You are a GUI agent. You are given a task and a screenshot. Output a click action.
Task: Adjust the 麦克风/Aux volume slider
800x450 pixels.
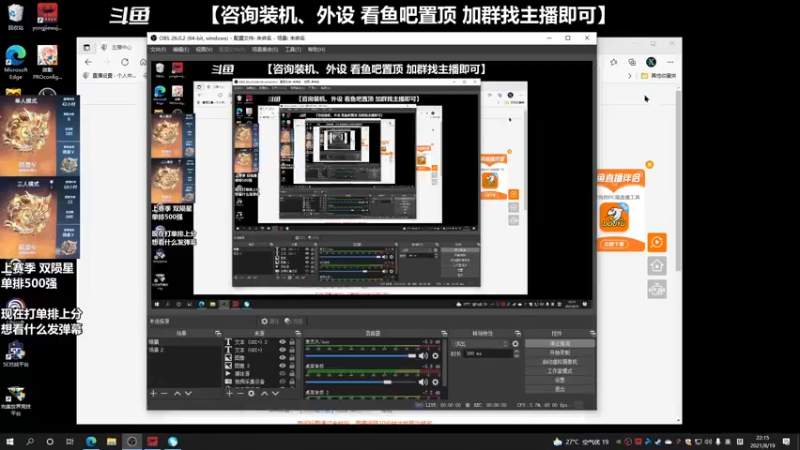click(361, 356)
